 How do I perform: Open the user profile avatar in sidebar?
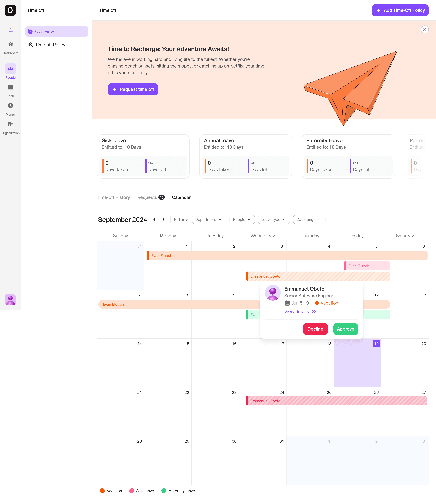click(10, 300)
